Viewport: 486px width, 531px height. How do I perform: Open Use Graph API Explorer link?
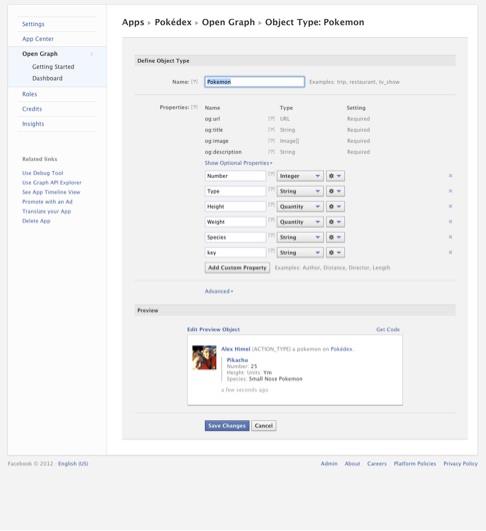click(x=52, y=183)
